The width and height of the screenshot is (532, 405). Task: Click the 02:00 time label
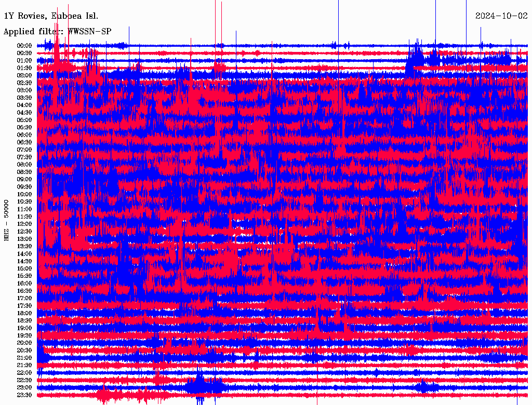tap(24, 75)
